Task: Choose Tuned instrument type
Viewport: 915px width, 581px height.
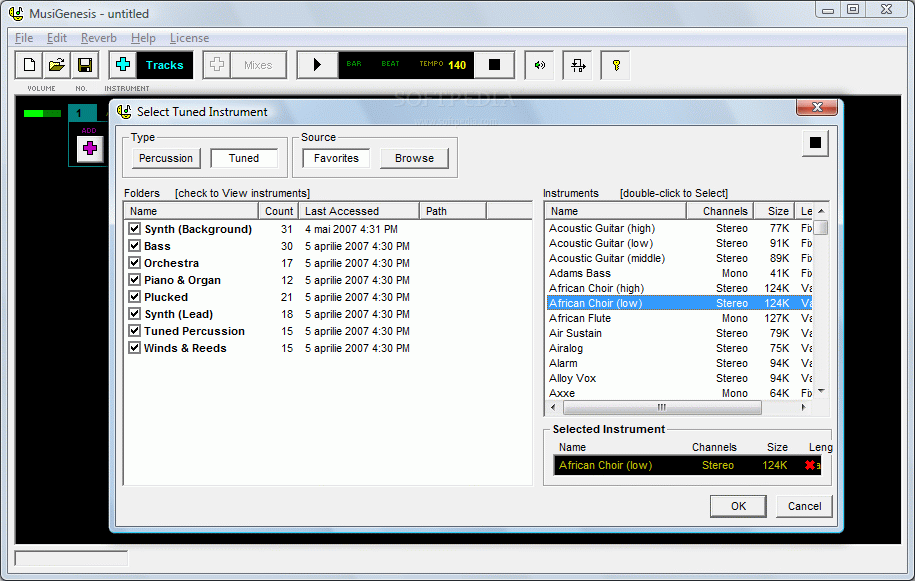Action: 244,158
